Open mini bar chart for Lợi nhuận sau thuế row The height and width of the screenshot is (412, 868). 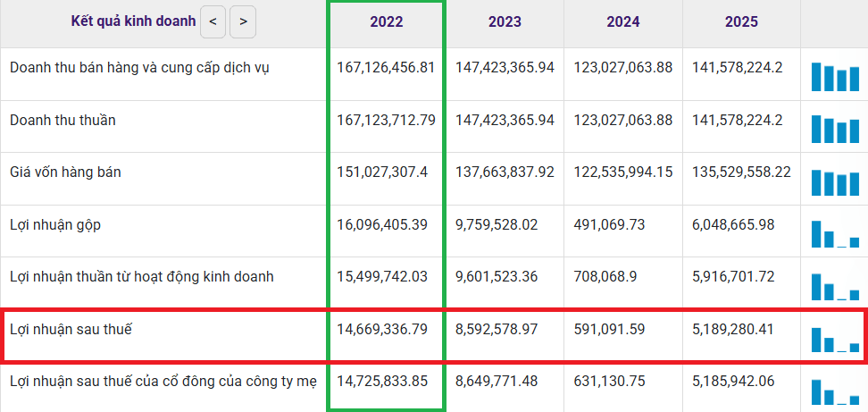click(x=835, y=340)
